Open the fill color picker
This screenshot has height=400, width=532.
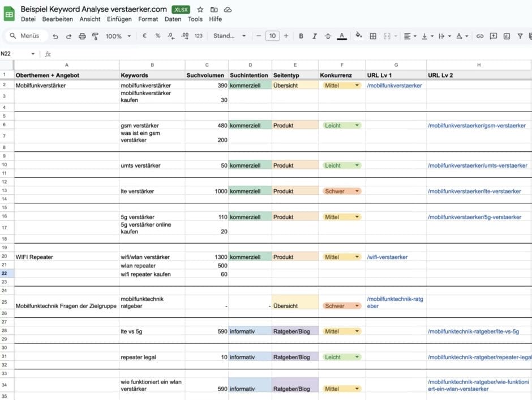(359, 35)
